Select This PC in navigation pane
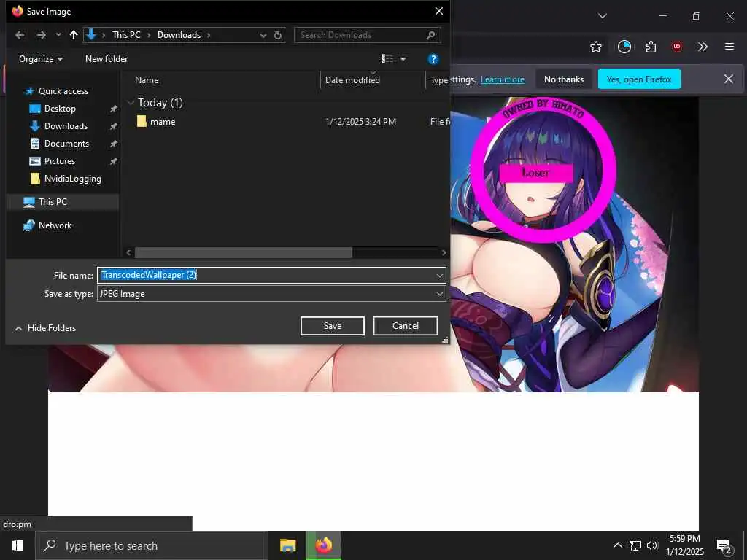This screenshot has width=747, height=560. click(x=53, y=202)
